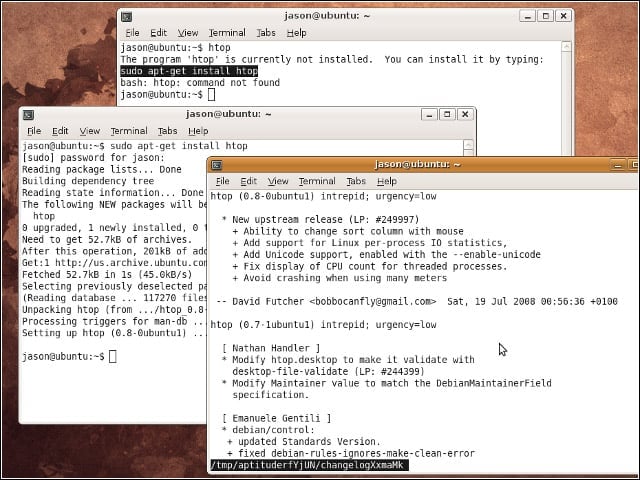Click scrollbar up arrow in top terminal
Viewport: 640px width, 480px height.
[566, 47]
